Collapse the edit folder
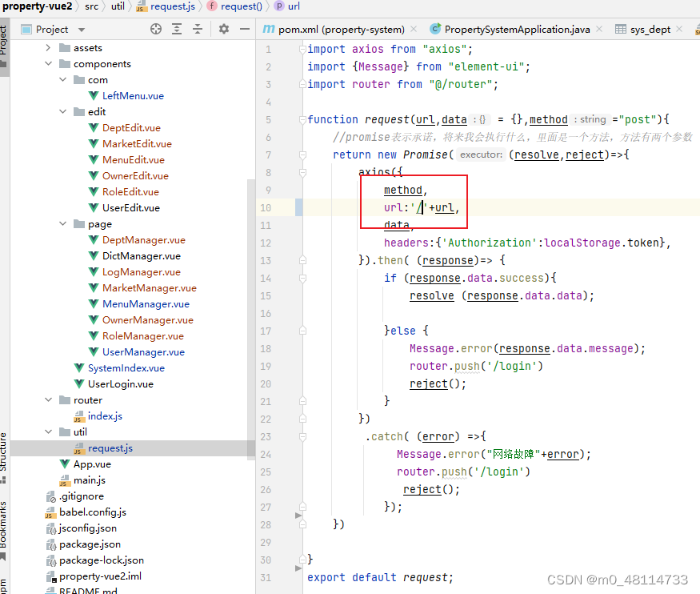 click(x=63, y=111)
